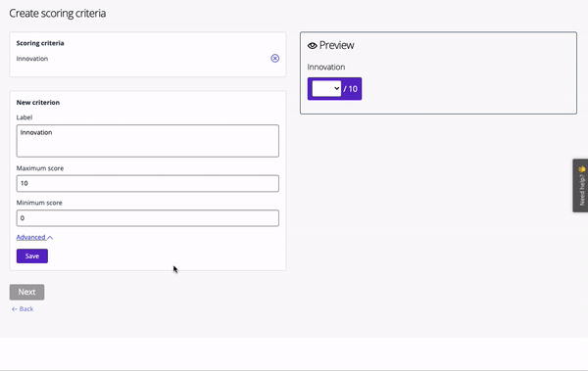588x371 pixels.
Task: Remove the Innovation criterion with the X icon
Action: pos(274,59)
